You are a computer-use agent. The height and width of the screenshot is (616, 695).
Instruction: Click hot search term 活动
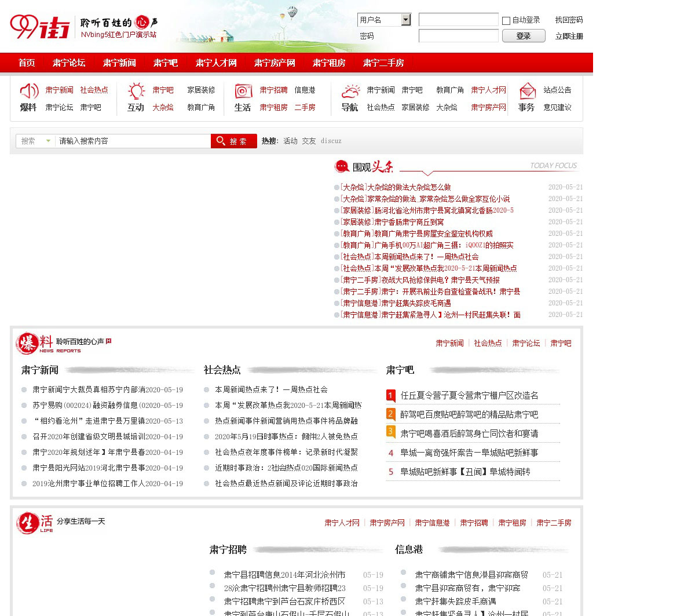coord(290,141)
